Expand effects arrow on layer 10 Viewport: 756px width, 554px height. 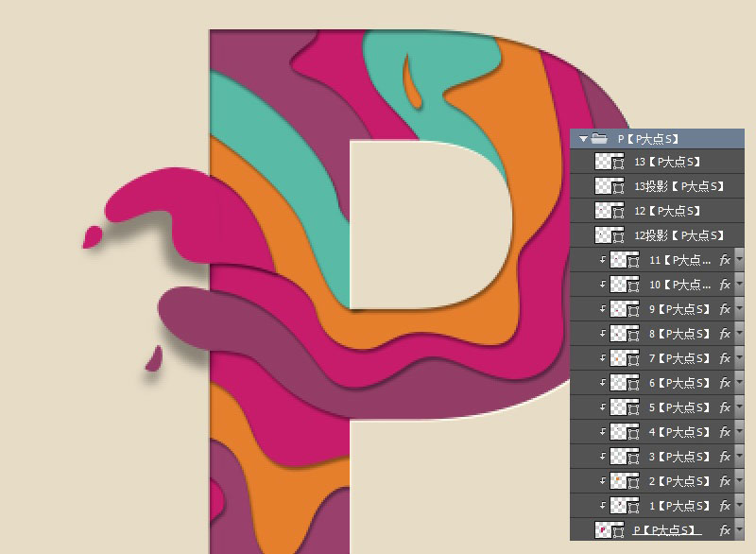pyautogui.click(x=739, y=285)
